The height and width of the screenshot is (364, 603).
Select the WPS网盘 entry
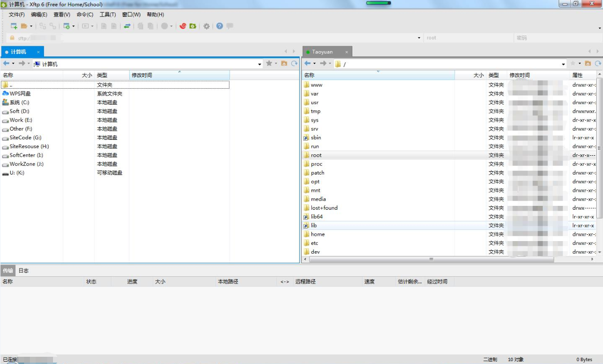pyautogui.click(x=16, y=94)
